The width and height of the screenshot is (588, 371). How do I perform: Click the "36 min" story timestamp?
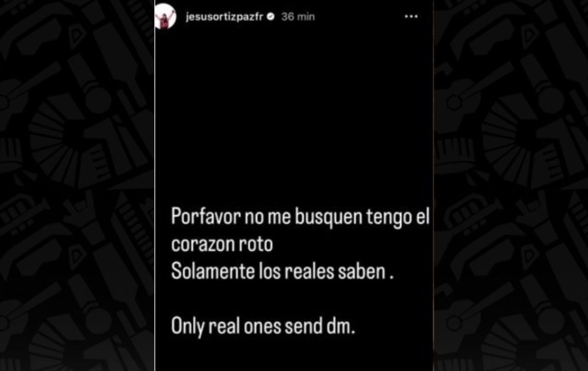(x=298, y=17)
